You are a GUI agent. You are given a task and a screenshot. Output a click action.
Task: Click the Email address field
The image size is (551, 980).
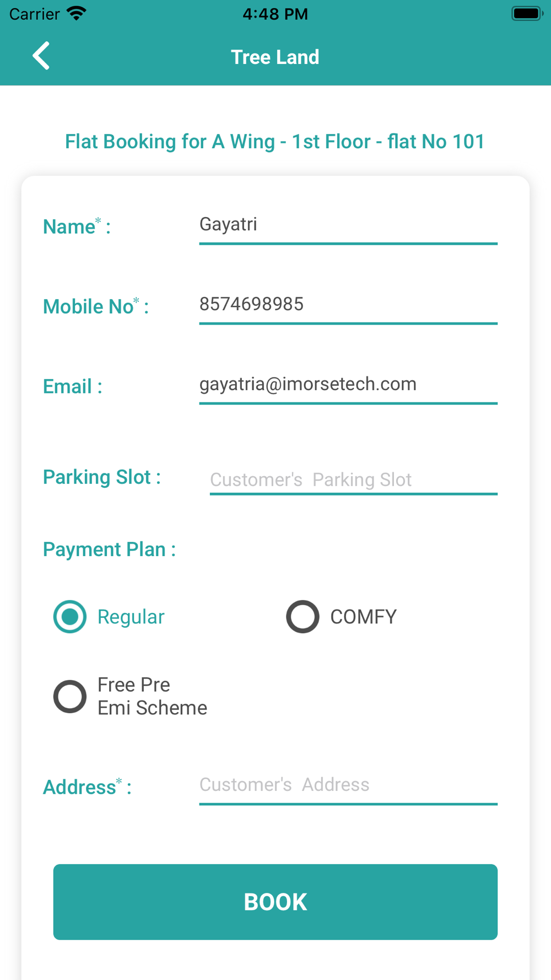(x=348, y=385)
